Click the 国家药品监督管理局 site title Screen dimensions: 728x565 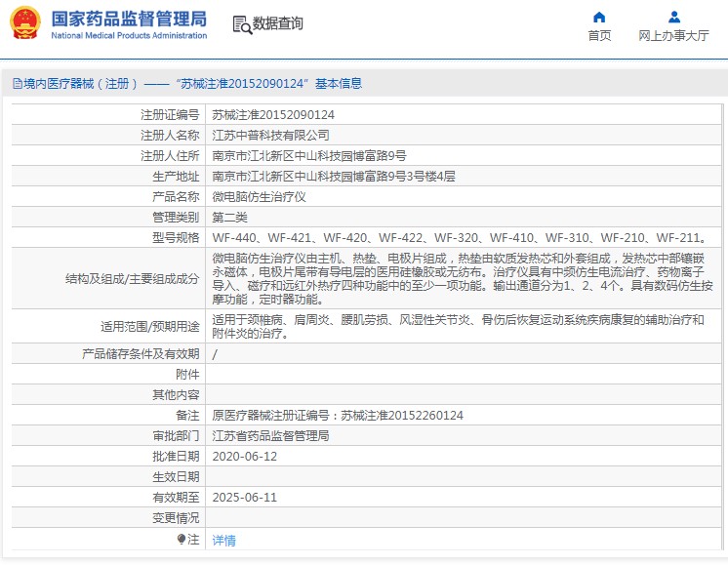(129, 20)
